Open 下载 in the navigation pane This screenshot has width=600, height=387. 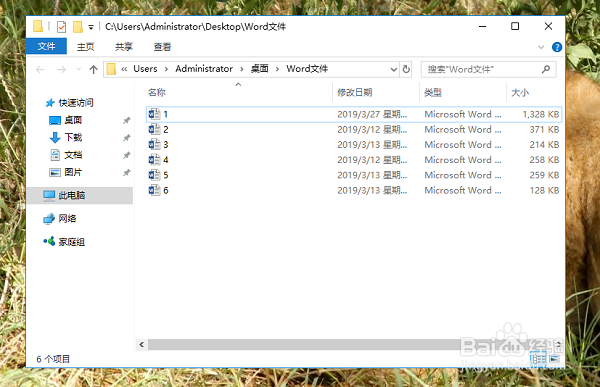click(x=65, y=137)
